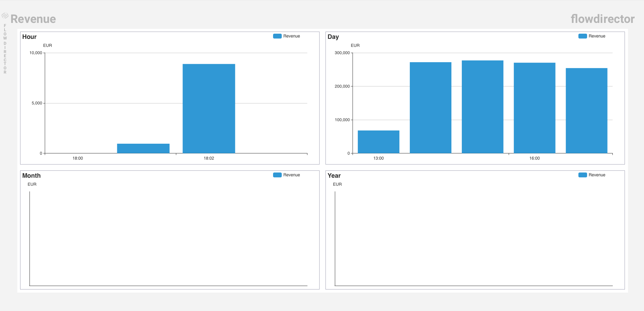Click the Hour chart title
The height and width of the screenshot is (311, 644).
coord(29,37)
